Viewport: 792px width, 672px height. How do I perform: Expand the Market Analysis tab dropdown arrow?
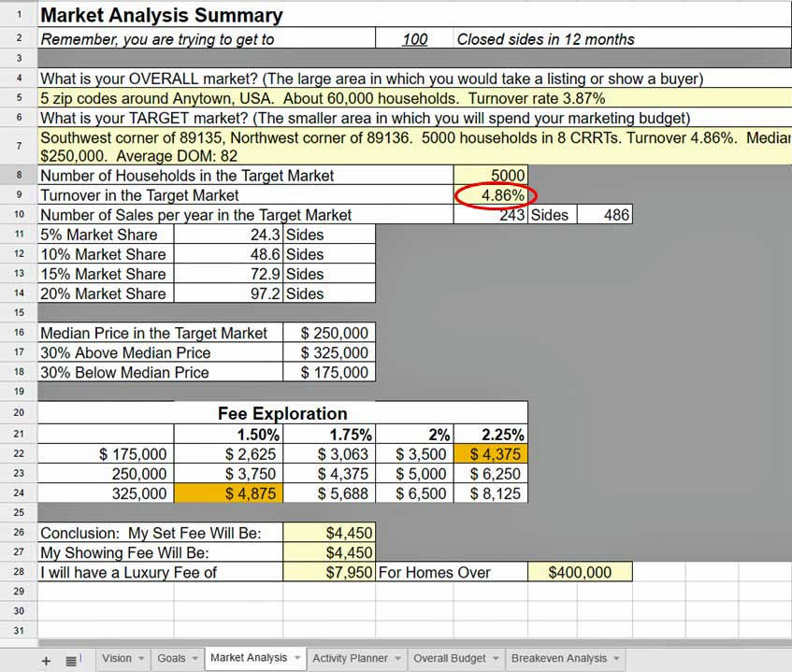point(297,658)
